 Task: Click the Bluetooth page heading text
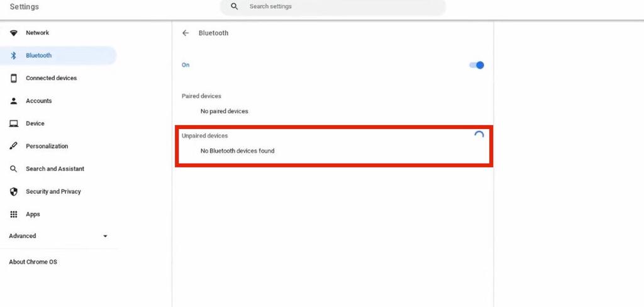tap(214, 33)
